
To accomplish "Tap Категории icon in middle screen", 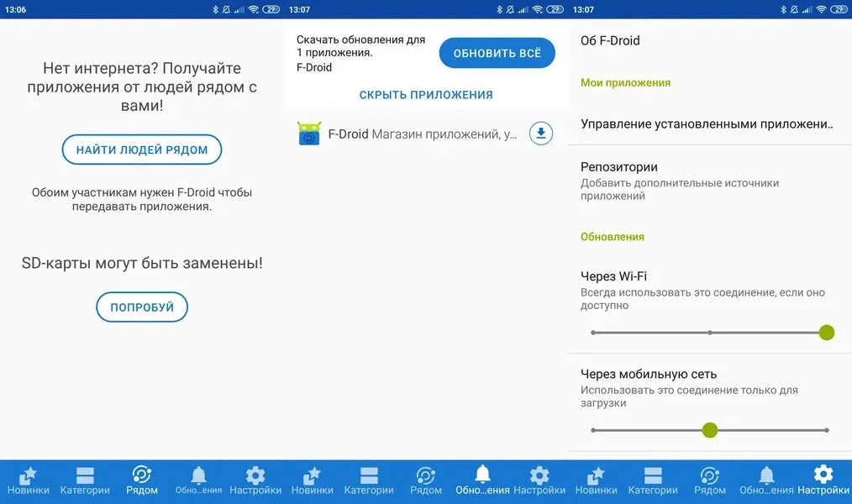I will point(369,475).
